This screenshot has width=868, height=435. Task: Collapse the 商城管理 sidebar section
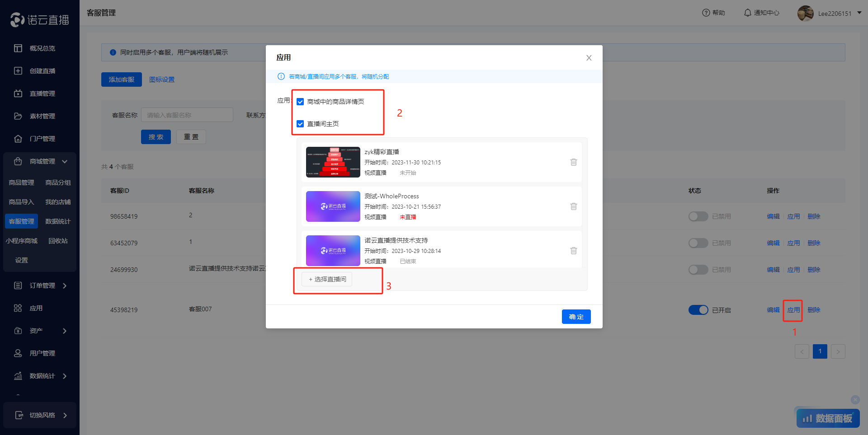pyautogui.click(x=65, y=161)
